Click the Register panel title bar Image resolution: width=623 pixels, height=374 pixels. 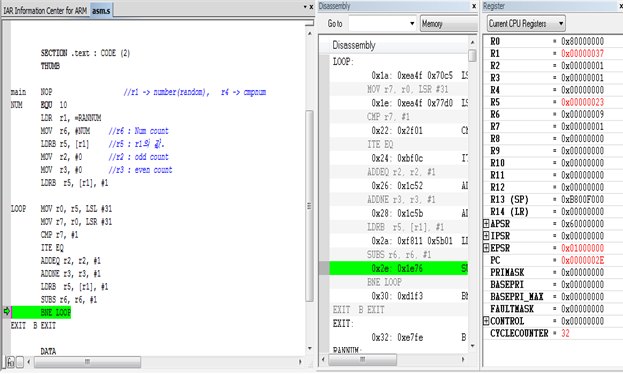pos(552,6)
